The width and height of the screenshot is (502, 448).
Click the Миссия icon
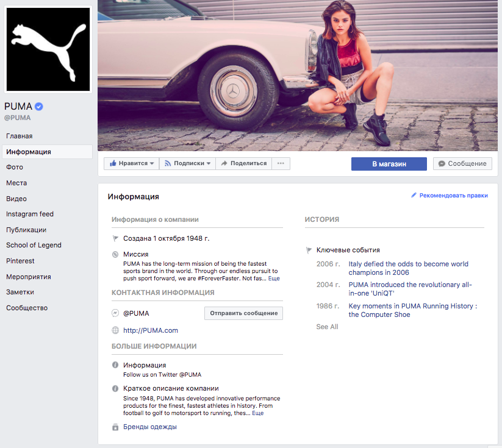115,254
